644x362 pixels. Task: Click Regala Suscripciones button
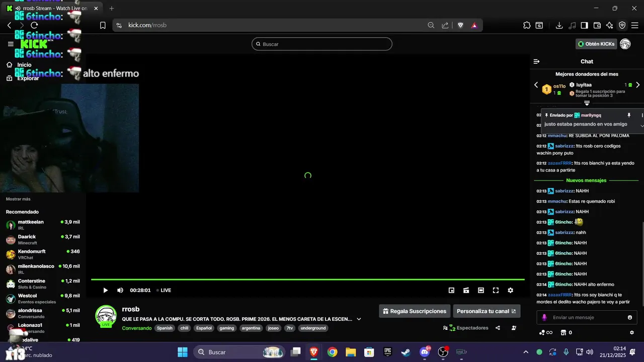(x=415, y=311)
